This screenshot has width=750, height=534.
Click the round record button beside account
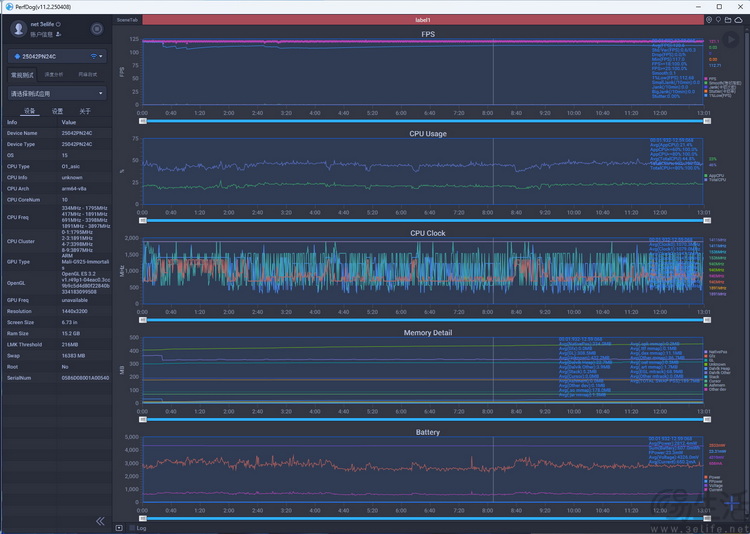(96, 29)
